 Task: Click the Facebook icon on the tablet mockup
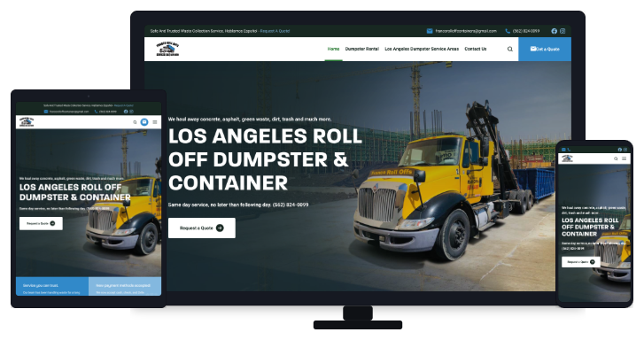[126, 112]
